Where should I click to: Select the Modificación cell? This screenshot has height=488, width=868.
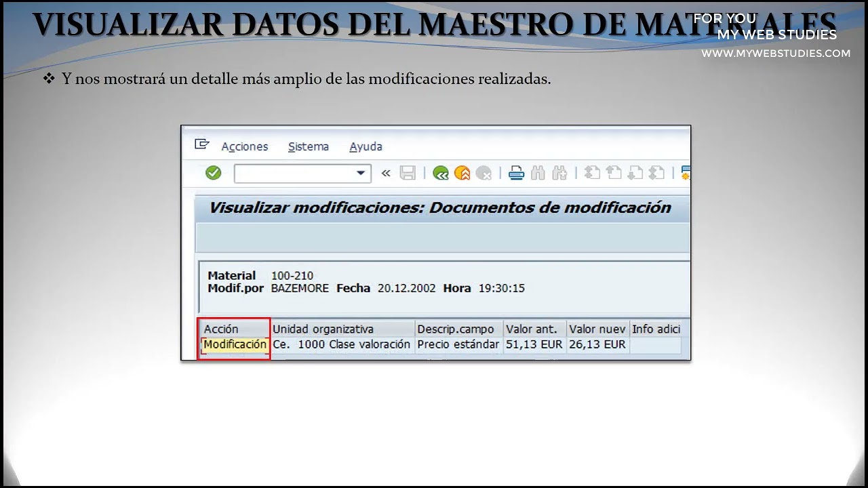(235, 344)
